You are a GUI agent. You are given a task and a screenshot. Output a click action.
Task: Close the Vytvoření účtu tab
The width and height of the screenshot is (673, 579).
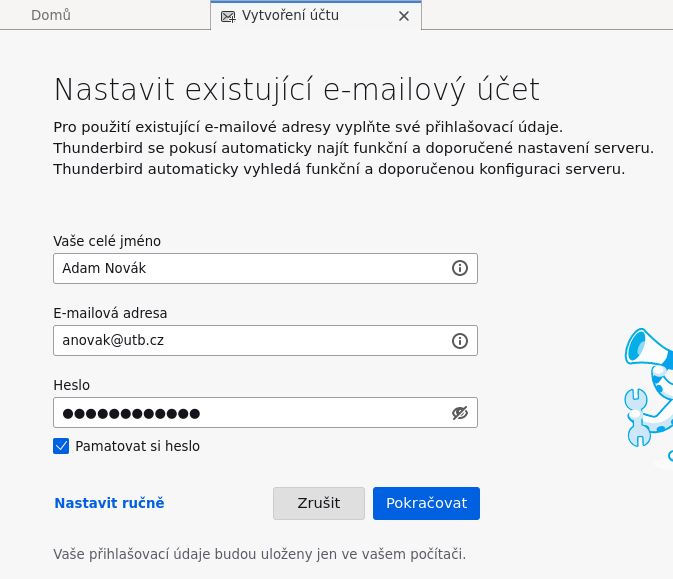tap(404, 16)
